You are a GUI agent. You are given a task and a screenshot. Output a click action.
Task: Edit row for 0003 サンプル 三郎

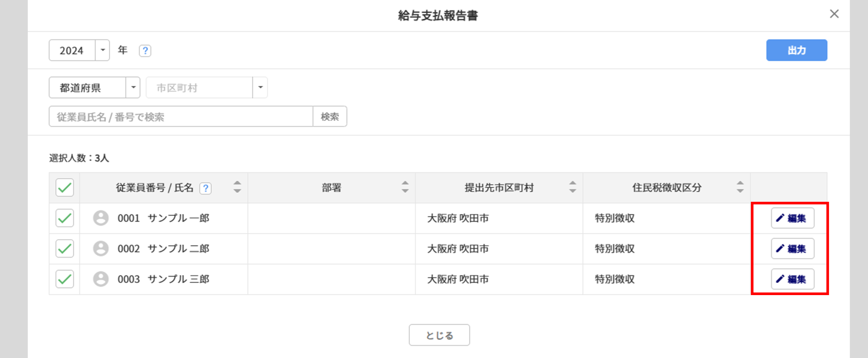pos(792,279)
